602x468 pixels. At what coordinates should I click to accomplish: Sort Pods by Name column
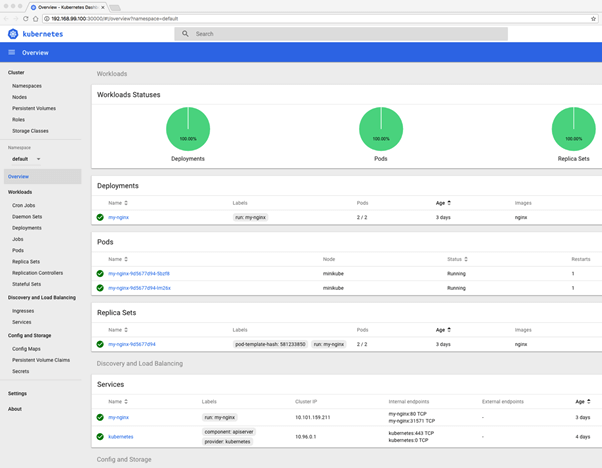coord(118,259)
